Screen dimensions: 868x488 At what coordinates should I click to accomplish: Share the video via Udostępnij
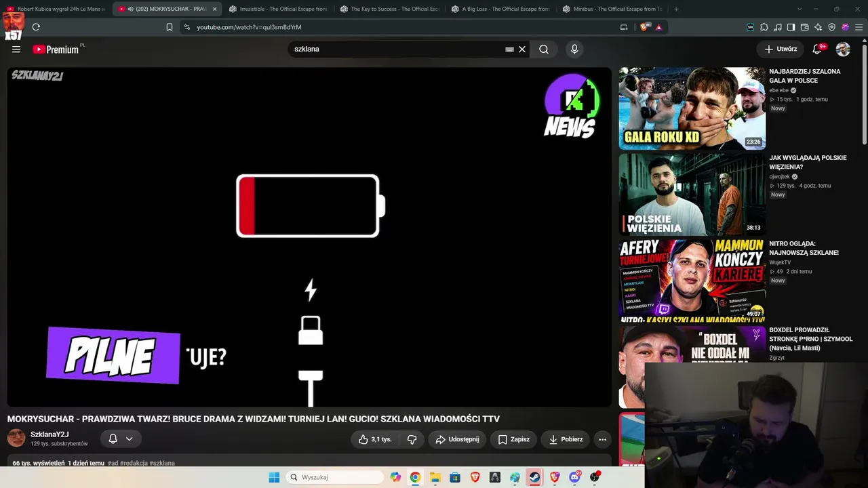click(x=457, y=439)
